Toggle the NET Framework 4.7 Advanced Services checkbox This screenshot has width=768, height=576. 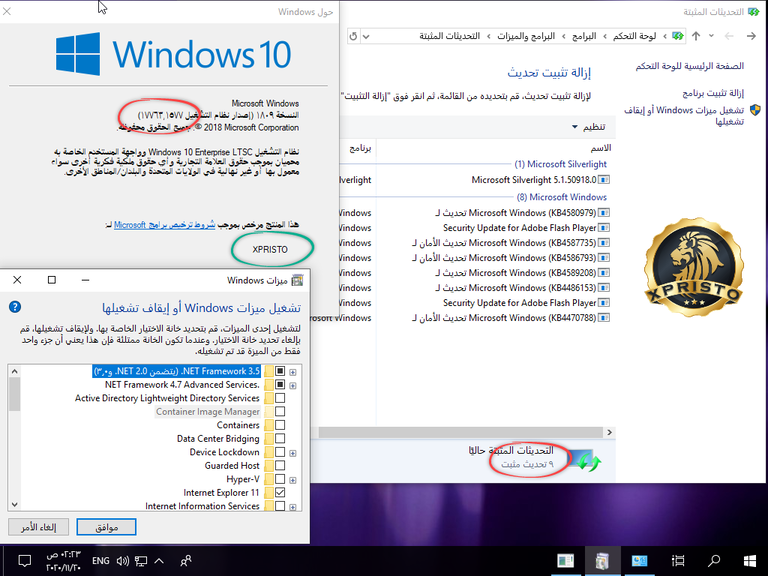click(x=280, y=384)
